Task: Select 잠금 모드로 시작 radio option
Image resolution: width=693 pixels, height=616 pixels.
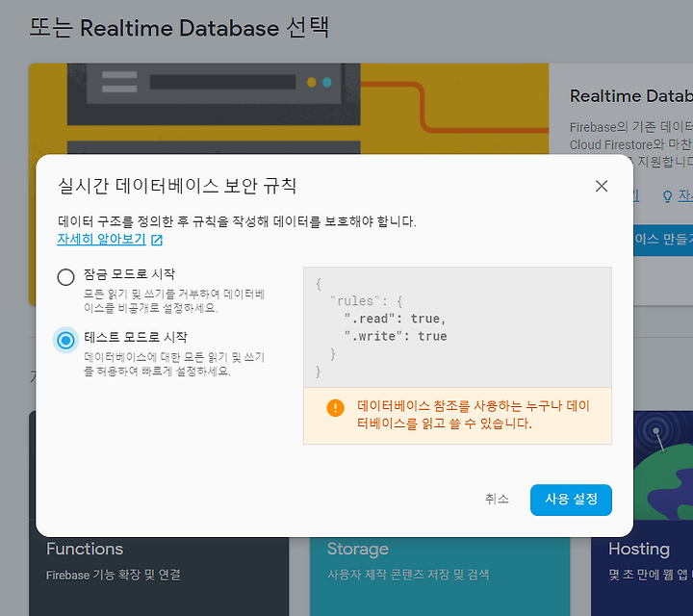Action: pos(65,277)
